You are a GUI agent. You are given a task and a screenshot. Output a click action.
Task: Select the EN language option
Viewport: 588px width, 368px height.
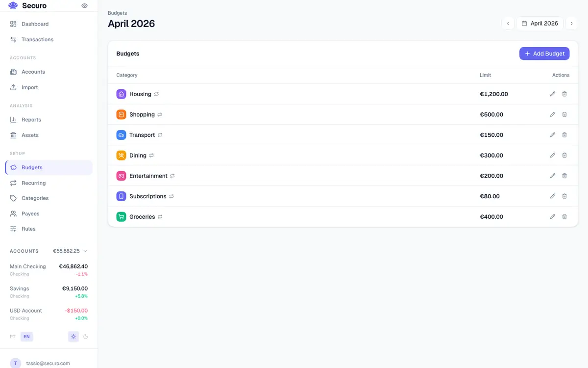tap(26, 337)
